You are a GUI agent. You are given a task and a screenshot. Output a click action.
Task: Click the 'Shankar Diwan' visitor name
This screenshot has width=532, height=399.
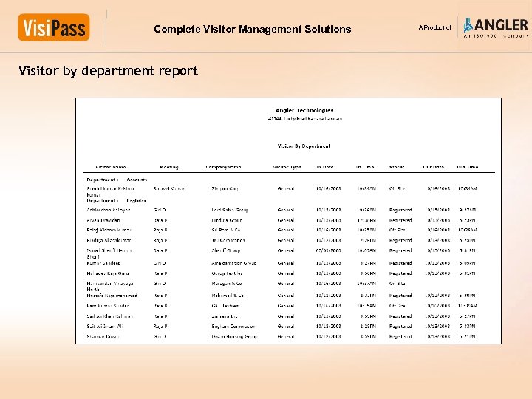coord(103,337)
